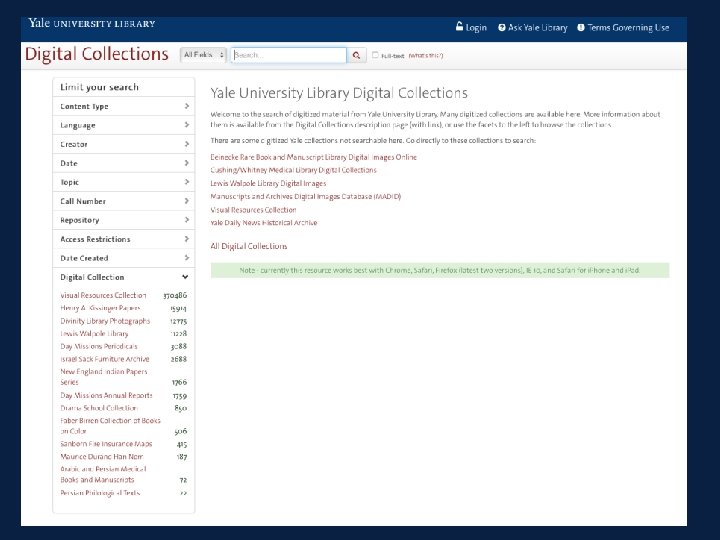Image resolution: width=720 pixels, height=540 pixels.
Task: Filter by Maurice Durand Han Nom
Action: coord(101,457)
